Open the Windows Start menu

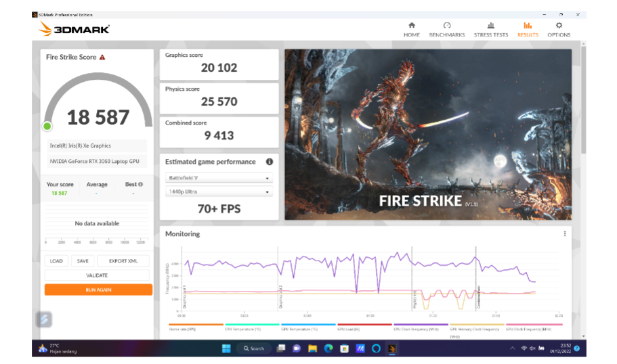(226, 348)
